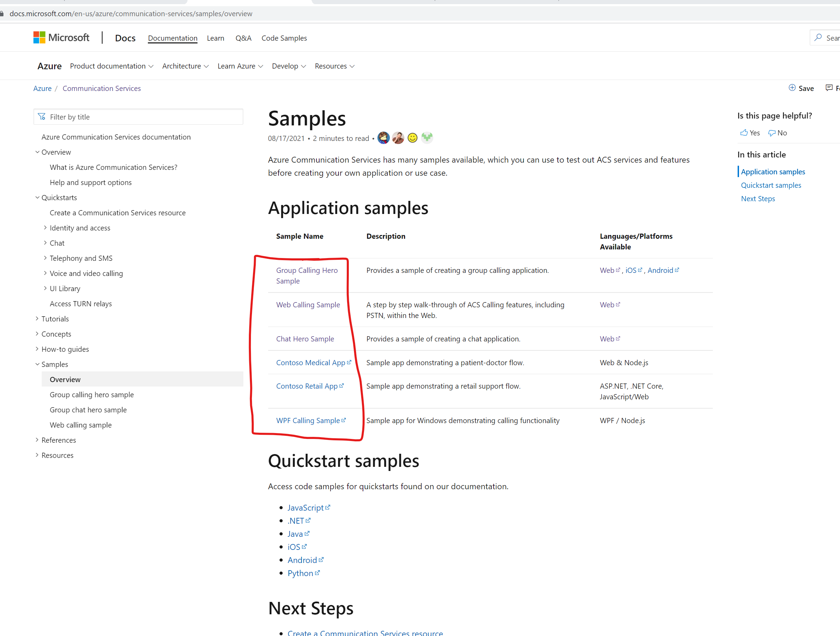Screen dimensions: 840x636
Task: Click the Filter by title input
Action: [x=138, y=117]
